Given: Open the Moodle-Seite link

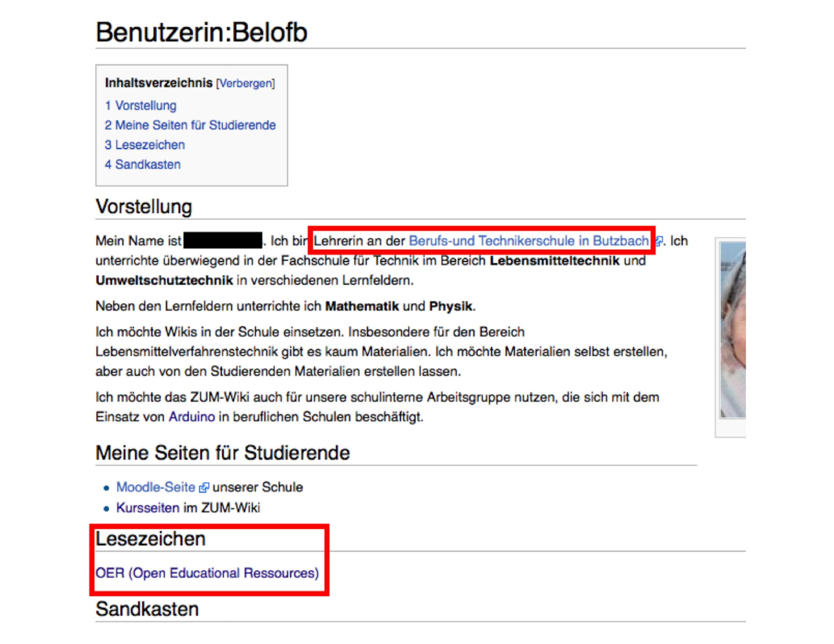Looking at the screenshot, I should 155,487.
